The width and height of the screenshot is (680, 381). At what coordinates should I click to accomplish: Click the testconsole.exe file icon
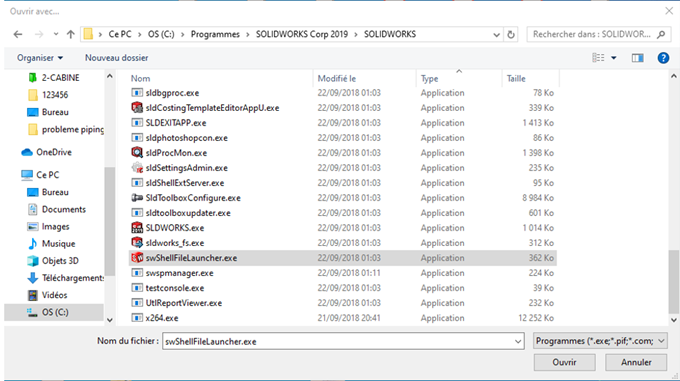coord(137,288)
